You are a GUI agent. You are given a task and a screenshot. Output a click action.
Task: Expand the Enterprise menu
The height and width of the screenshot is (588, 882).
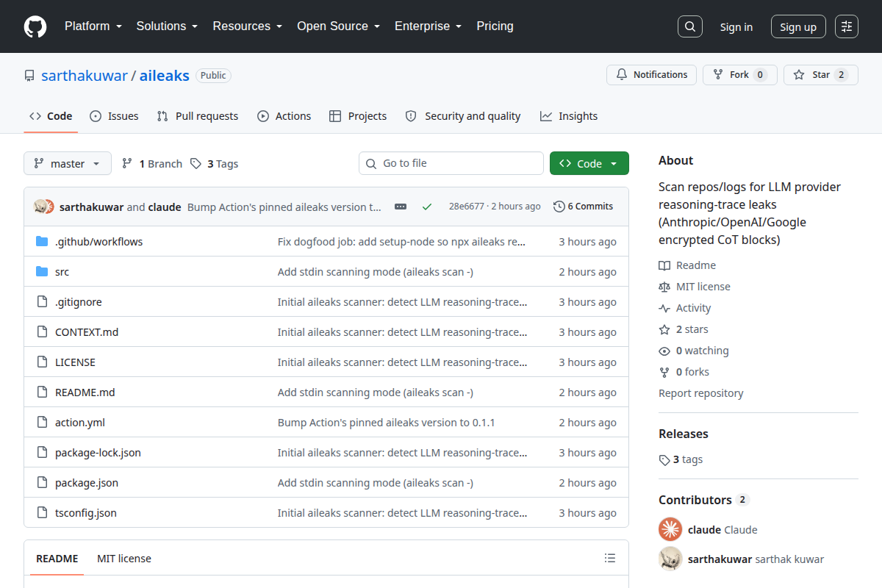tap(428, 26)
